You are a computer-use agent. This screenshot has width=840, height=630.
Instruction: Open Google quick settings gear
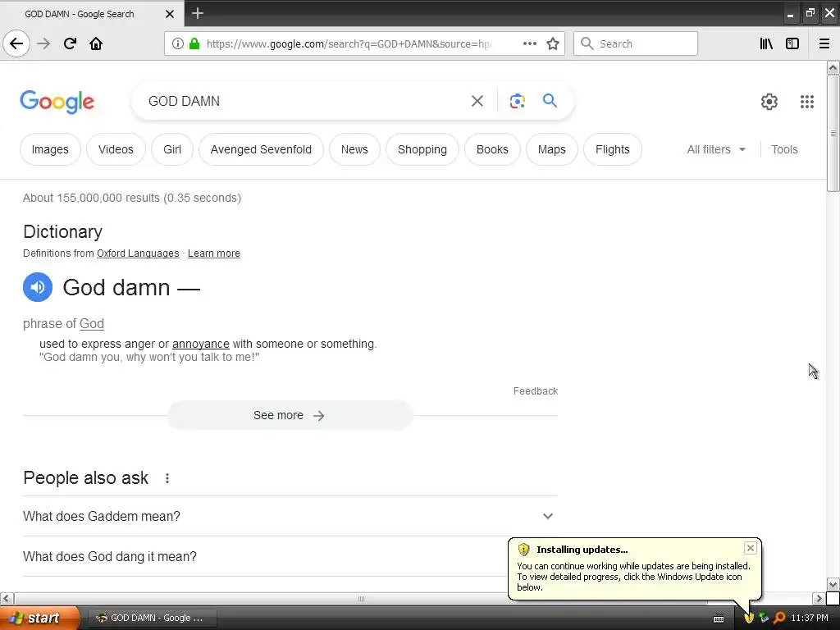coord(769,101)
